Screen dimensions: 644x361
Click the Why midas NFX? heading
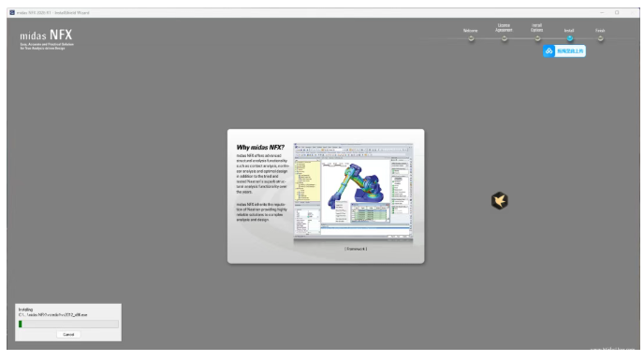(260, 147)
